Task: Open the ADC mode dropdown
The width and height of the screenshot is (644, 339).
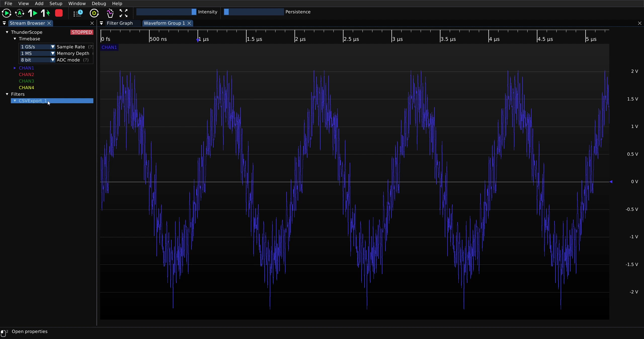Action: coord(37,60)
